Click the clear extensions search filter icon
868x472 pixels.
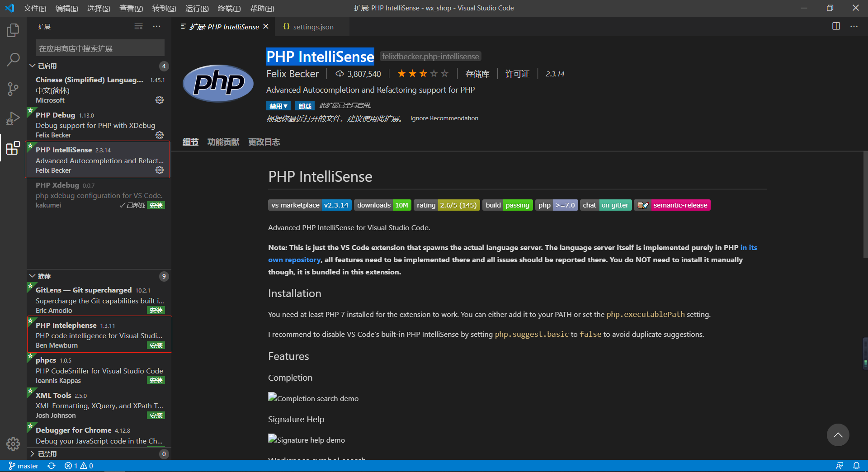tap(138, 27)
